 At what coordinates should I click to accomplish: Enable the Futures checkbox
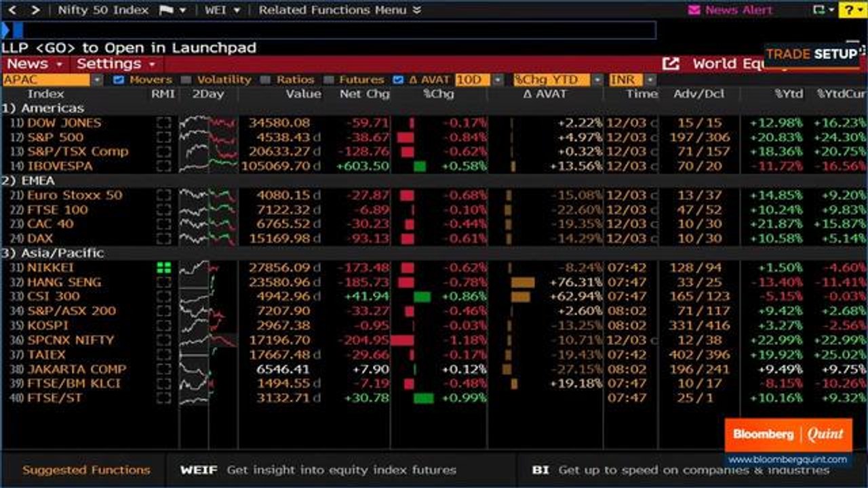click(x=328, y=80)
